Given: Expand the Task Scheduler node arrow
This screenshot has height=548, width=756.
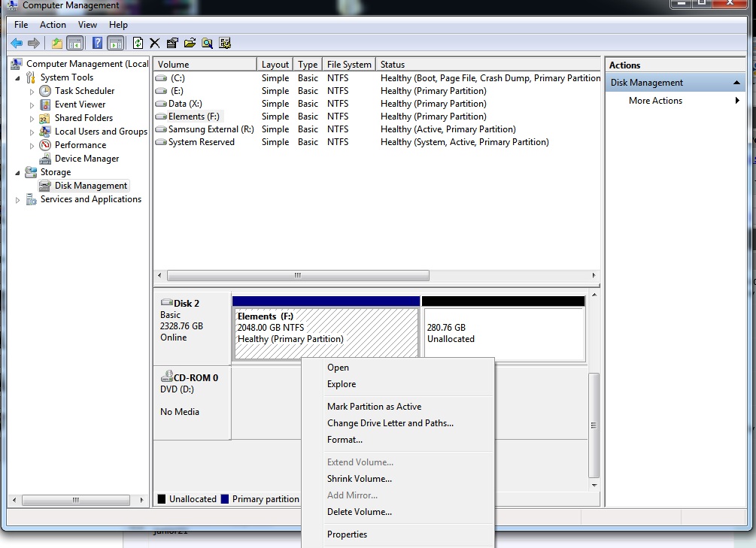Looking at the screenshot, I should pos(32,92).
